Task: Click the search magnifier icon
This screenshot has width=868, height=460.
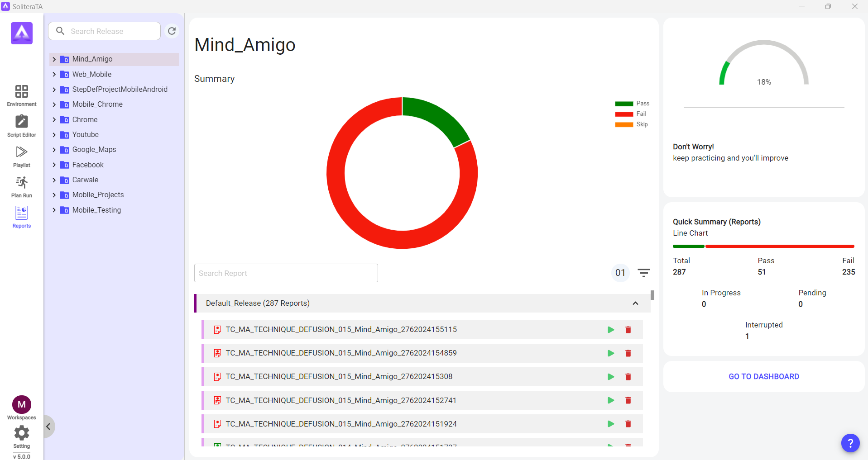Action: pyautogui.click(x=60, y=31)
